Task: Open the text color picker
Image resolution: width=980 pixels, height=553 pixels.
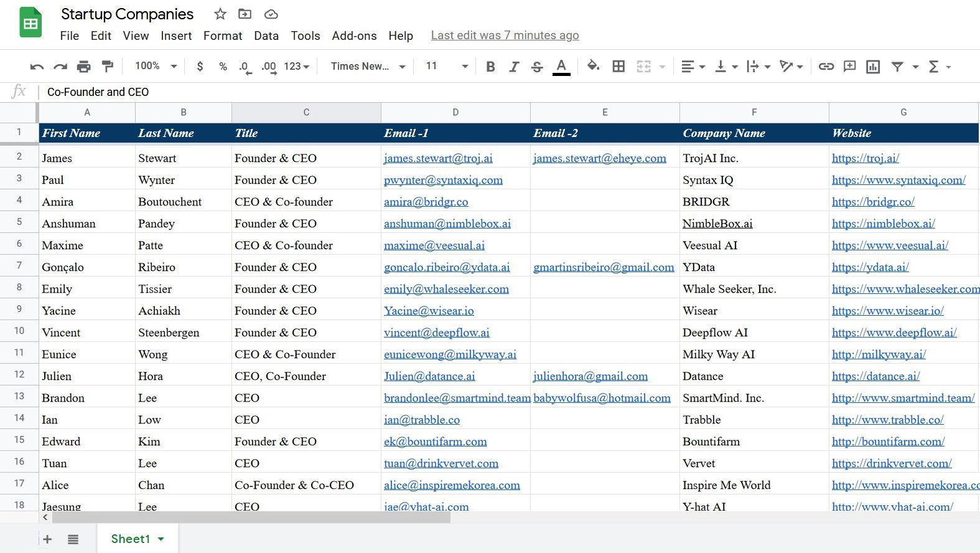Action: 561,67
